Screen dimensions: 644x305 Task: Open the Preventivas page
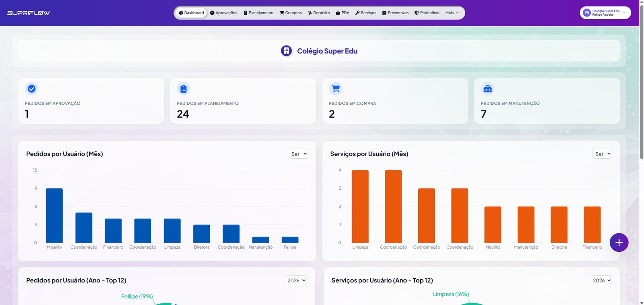pyautogui.click(x=395, y=13)
